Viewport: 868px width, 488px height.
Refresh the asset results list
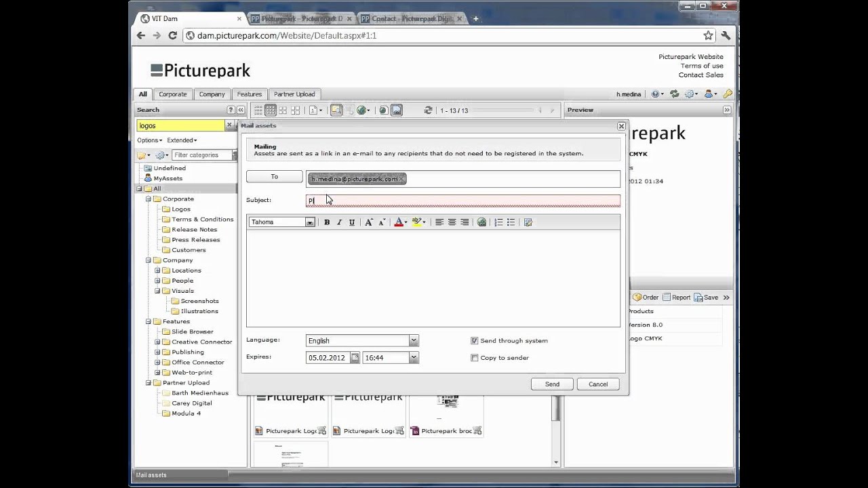click(428, 110)
